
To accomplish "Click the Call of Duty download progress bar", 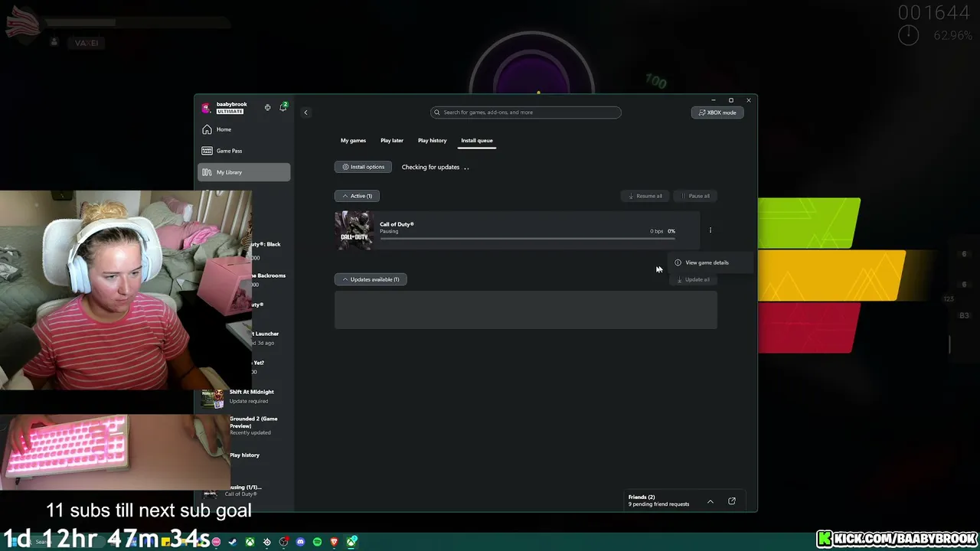I will pos(528,239).
